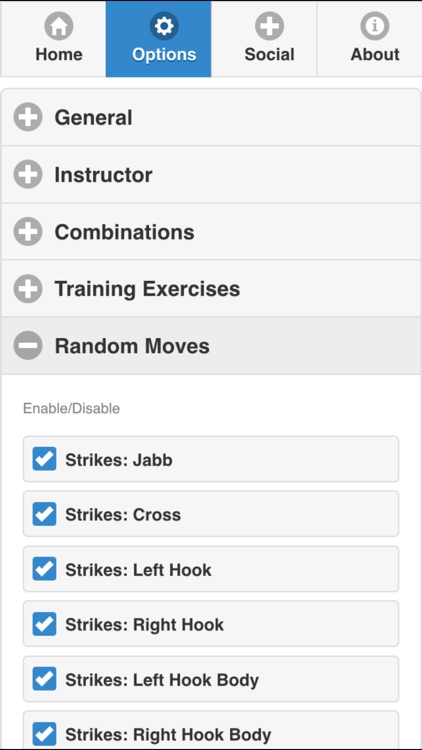Screen dimensions: 422x750
Task: Go to the Home tab label
Action: (x=59, y=54)
